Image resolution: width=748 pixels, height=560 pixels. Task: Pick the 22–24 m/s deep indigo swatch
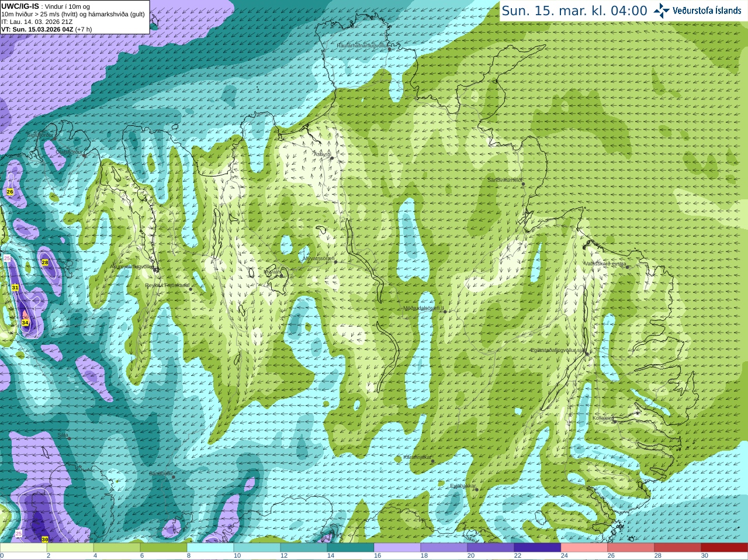pyautogui.click(x=538, y=548)
